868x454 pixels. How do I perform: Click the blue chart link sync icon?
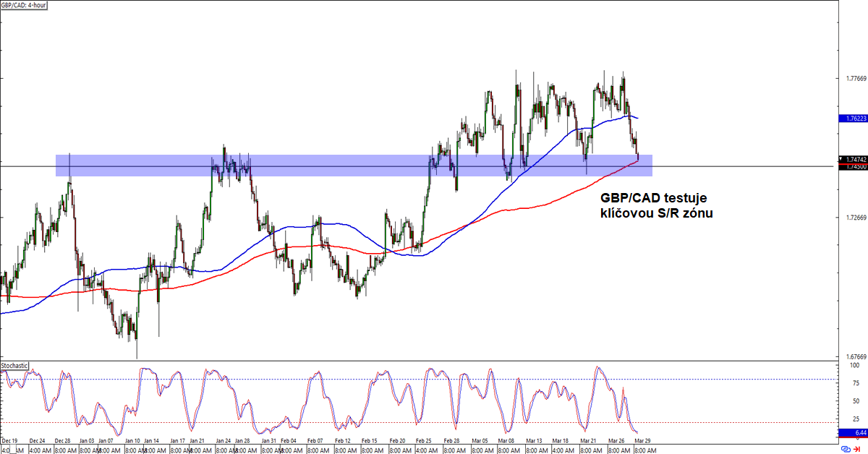(845, 449)
